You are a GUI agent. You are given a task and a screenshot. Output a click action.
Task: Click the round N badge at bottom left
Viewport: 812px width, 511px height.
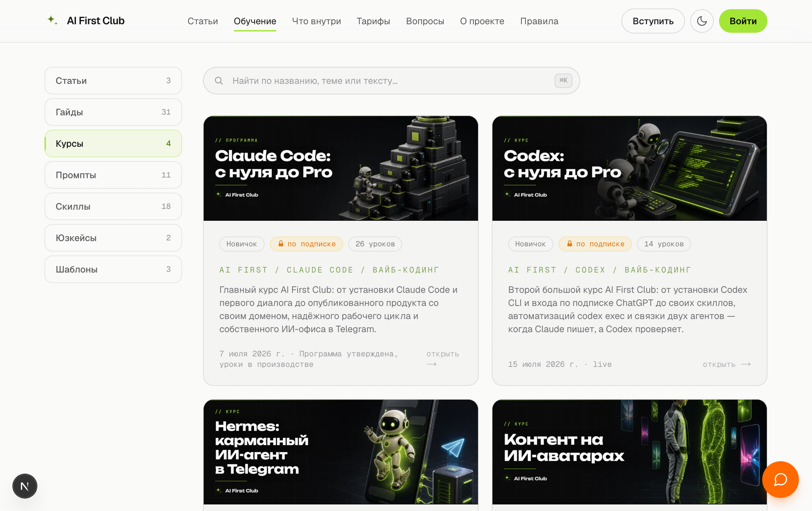tap(25, 486)
